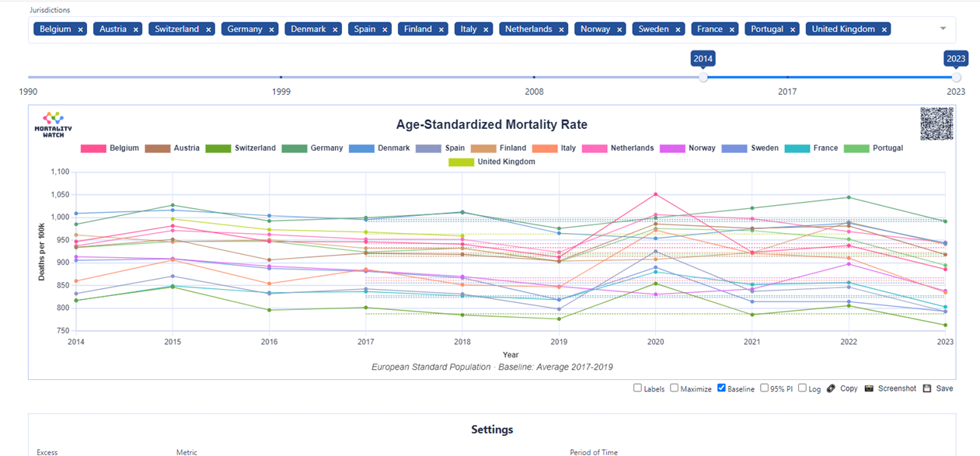The image size is (980, 456).
Task: Click the Mortality Watch logo icon
Action: pyautogui.click(x=54, y=124)
